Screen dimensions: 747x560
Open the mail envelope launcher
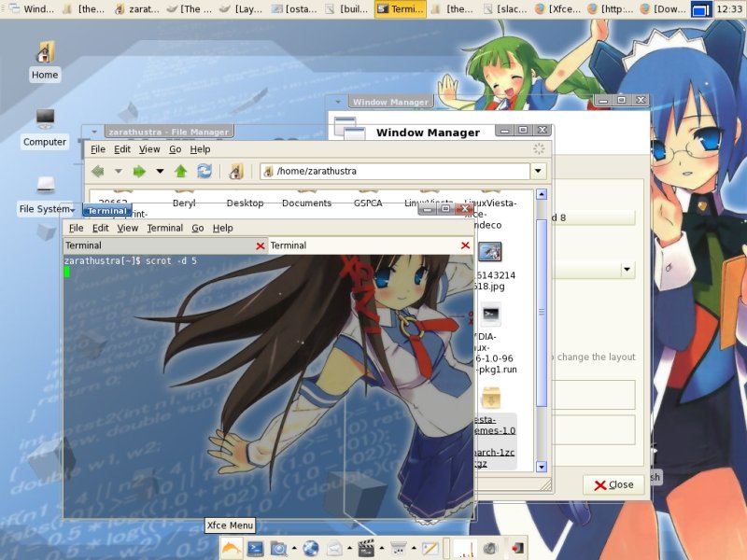coord(334,549)
